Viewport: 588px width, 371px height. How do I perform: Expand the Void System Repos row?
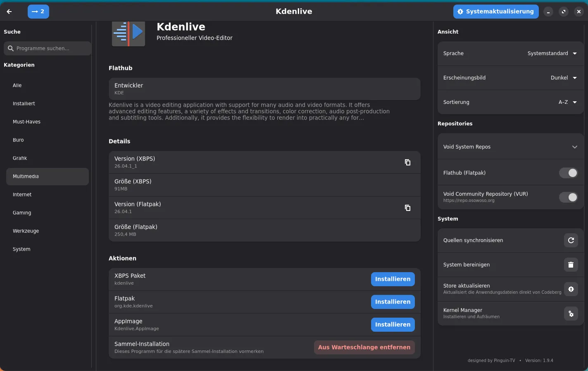coord(510,147)
